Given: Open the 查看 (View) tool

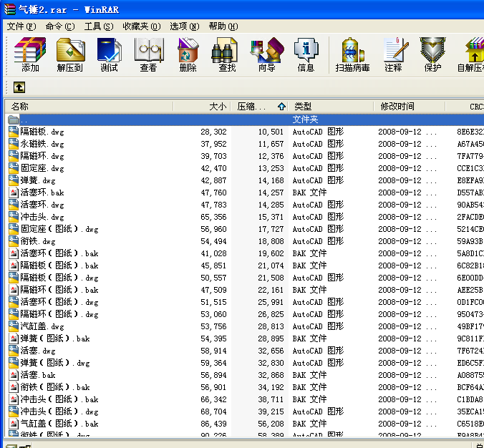Looking at the screenshot, I should pos(148,54).
